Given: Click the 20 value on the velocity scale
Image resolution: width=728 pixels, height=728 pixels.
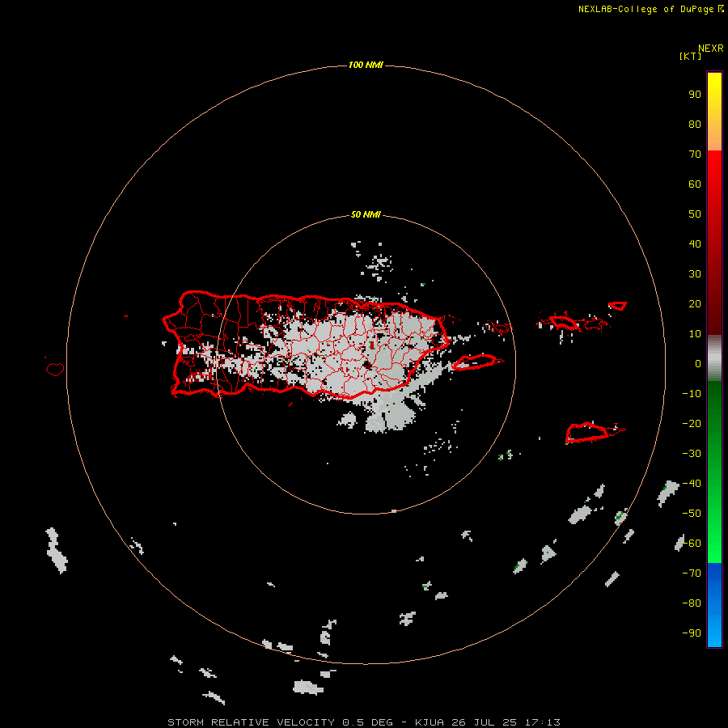Looking at the screenshot, I should pyautogui.click(x=695, y=304).
